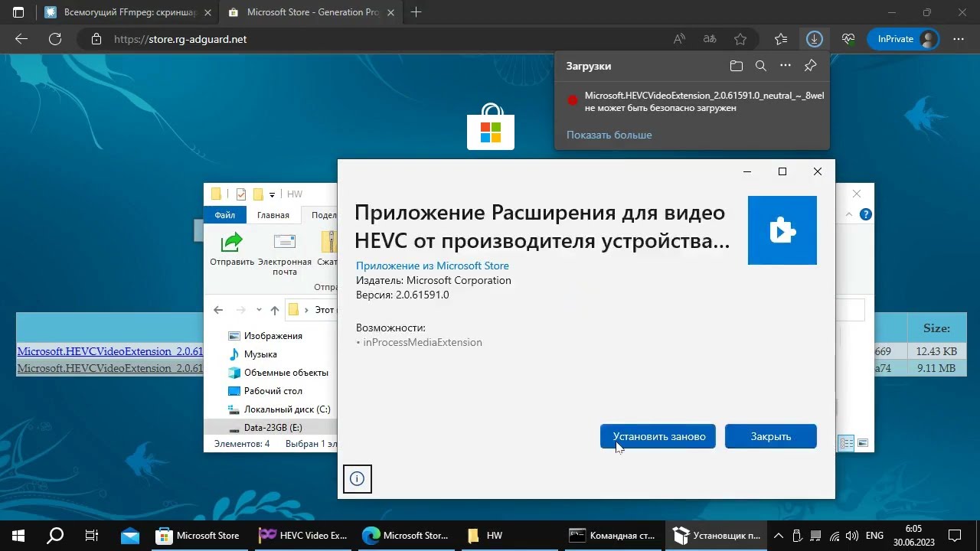Select Музыка in Explorer tree

coord(260,354)
